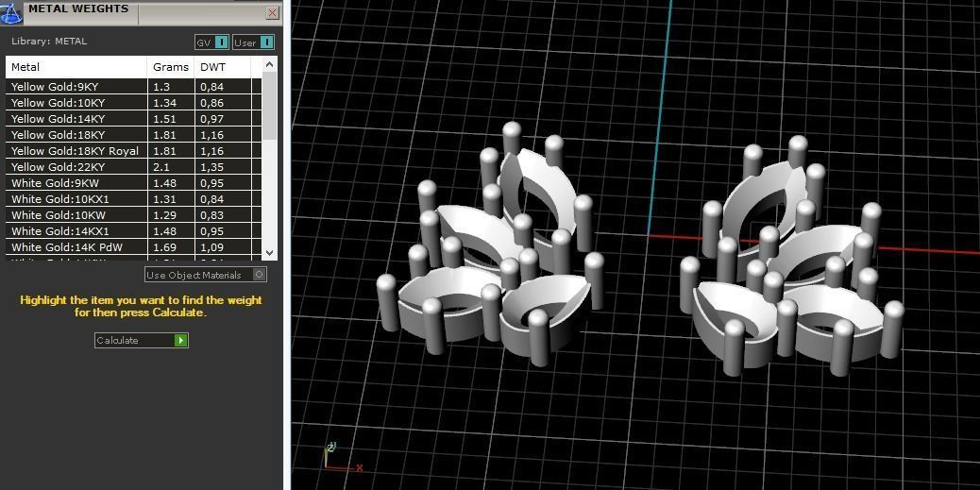Click the up arrow of the metal list scrollbar

(x=269, y=64)
